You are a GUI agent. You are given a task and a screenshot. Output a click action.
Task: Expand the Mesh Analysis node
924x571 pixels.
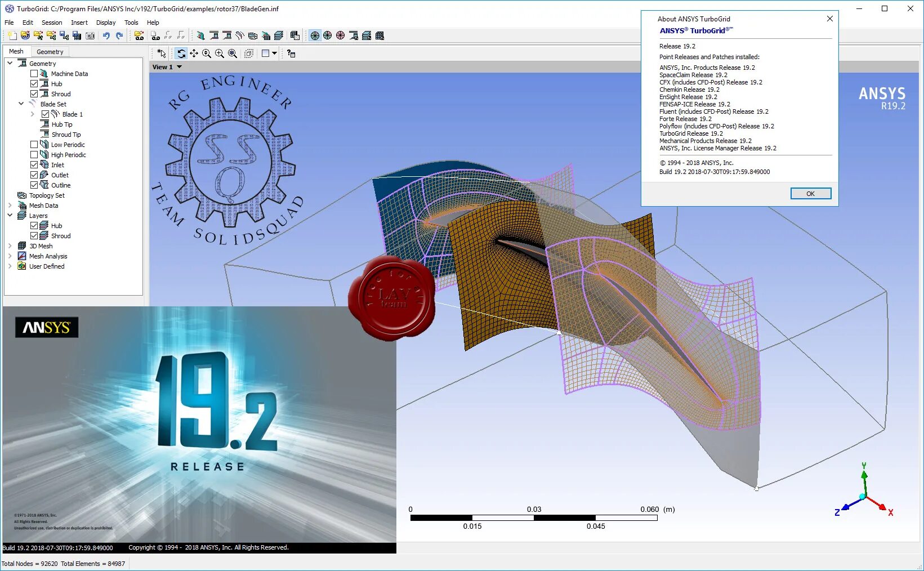10,256
